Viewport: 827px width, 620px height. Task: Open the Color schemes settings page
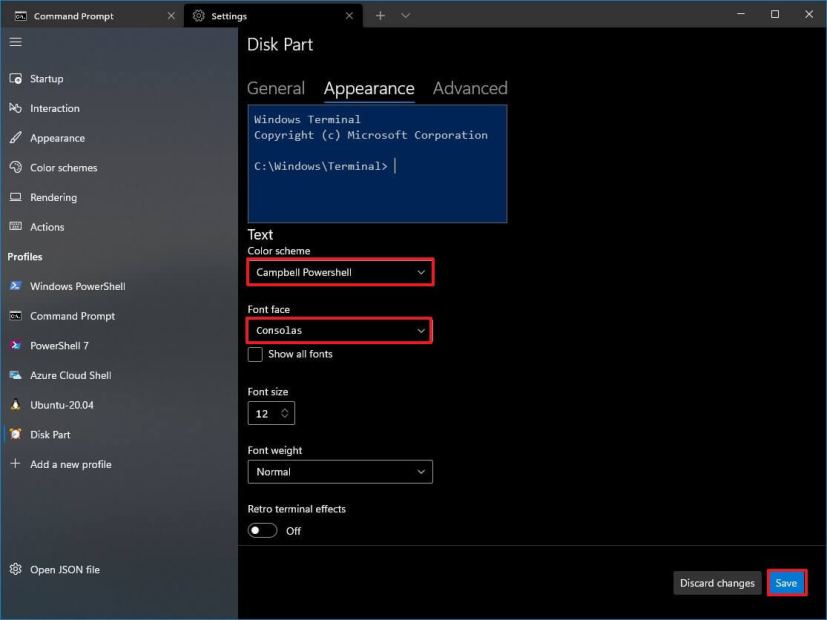coord(119,167)
